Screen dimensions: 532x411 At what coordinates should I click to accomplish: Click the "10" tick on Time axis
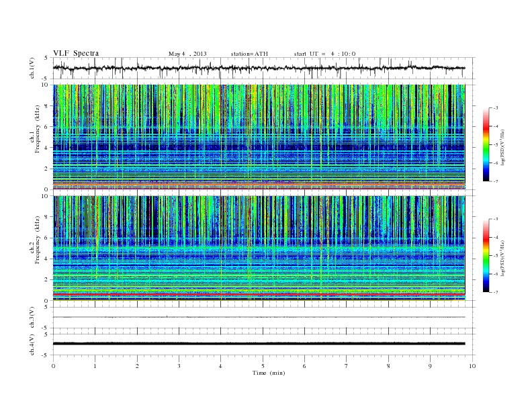(472, 366)
